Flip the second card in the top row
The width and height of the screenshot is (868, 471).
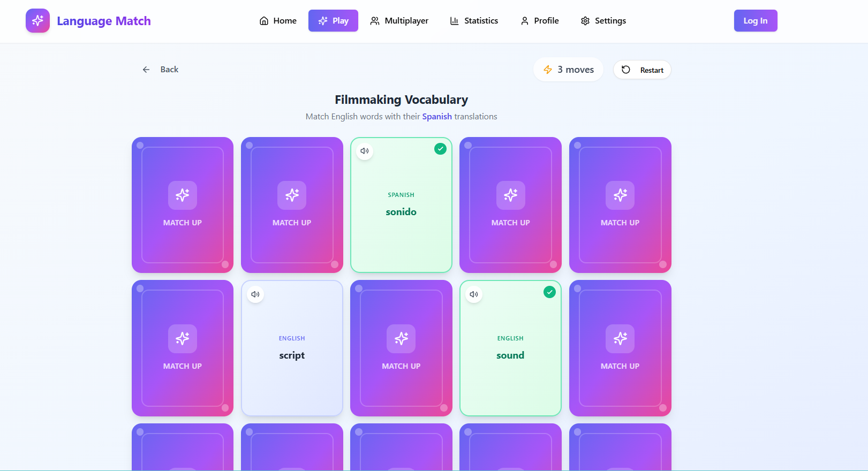point(292,205)
